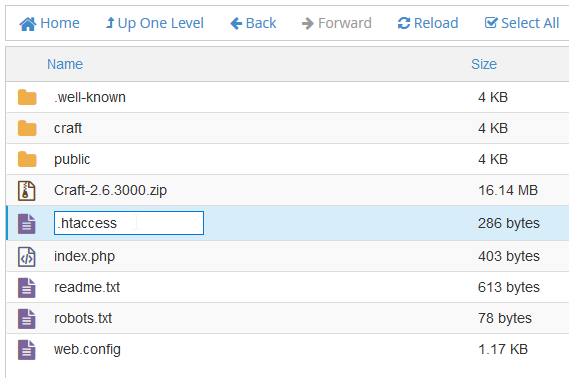This screenshot has height=378, width=569.
Task: Click inside the .htaccess rename field
Action: (x=129, y=223)
